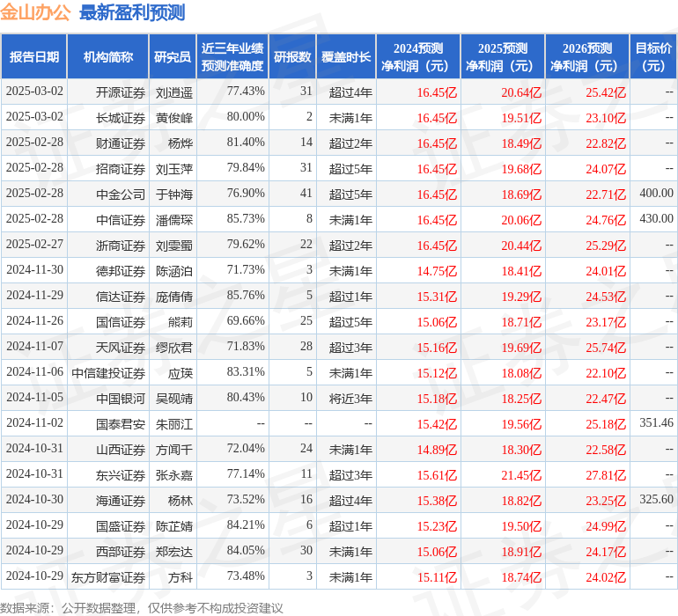Open the 东方财富证券 institution row
678x616 pixels.
tap(108, 577)
